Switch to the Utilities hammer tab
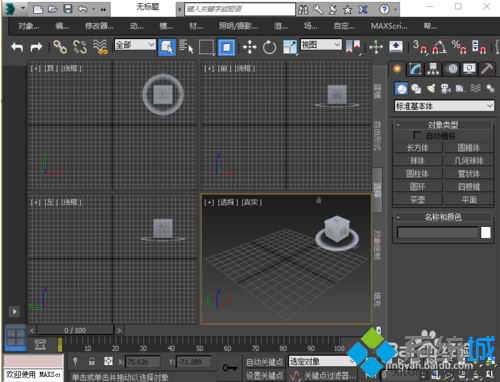This screenshot has width=500, height=382. click(487, 69)
